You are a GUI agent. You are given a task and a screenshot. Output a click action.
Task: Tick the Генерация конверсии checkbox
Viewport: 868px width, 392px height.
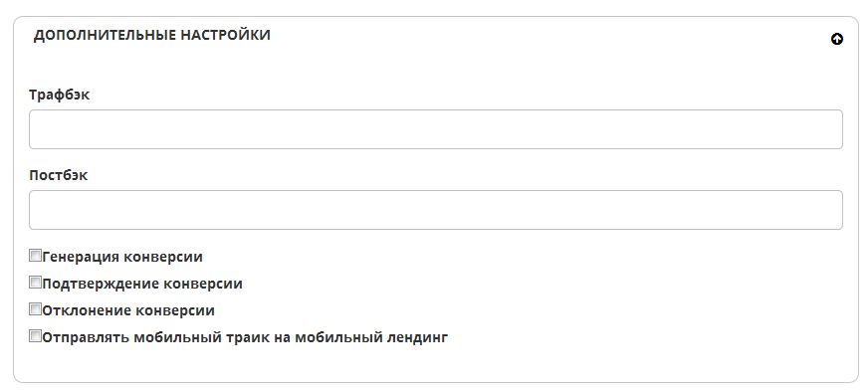36,256
